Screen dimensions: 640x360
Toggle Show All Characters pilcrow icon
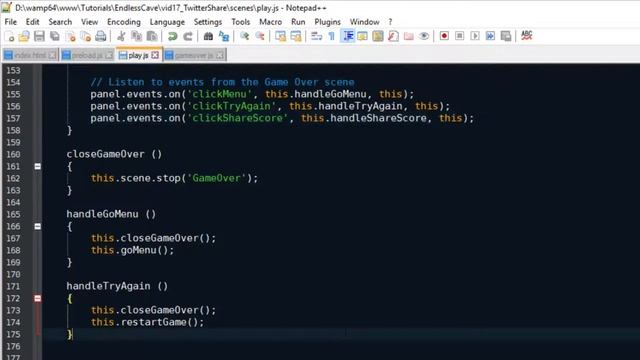tap(331, 36)
